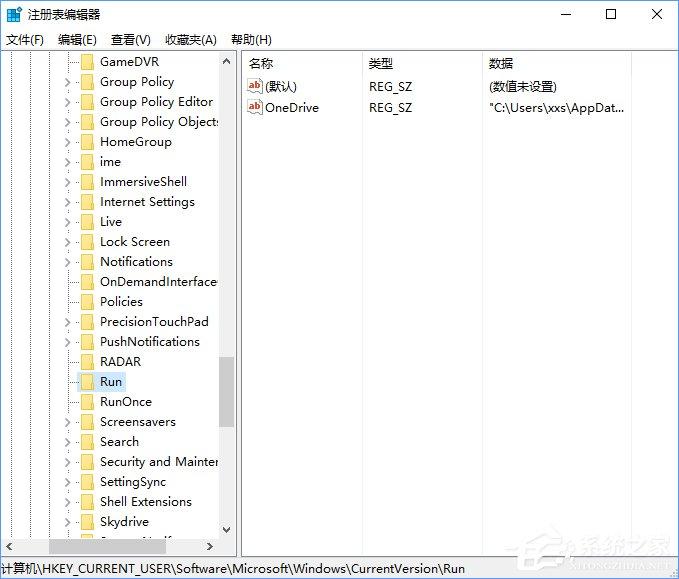Minimize the Registry Editor window

pyautogui.click(x=566, y=14)
